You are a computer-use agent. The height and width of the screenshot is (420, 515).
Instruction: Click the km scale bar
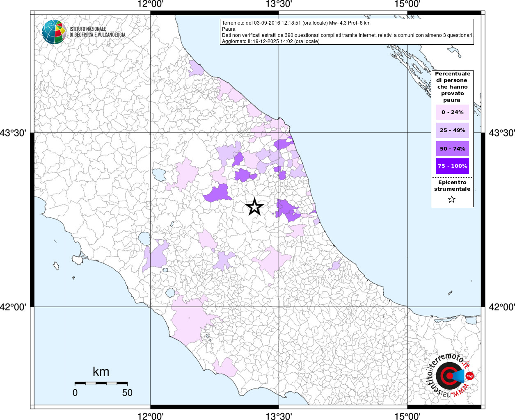(x=101, y=383)
